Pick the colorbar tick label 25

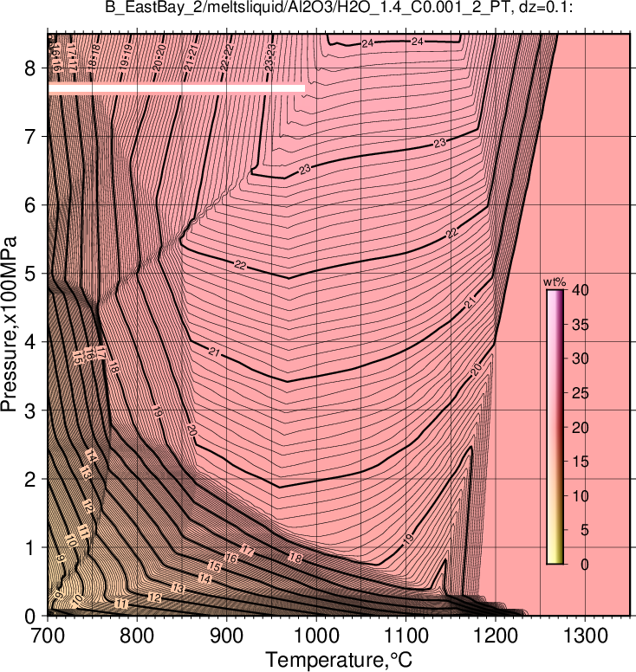pyautogui.click(x=581, y=393)
